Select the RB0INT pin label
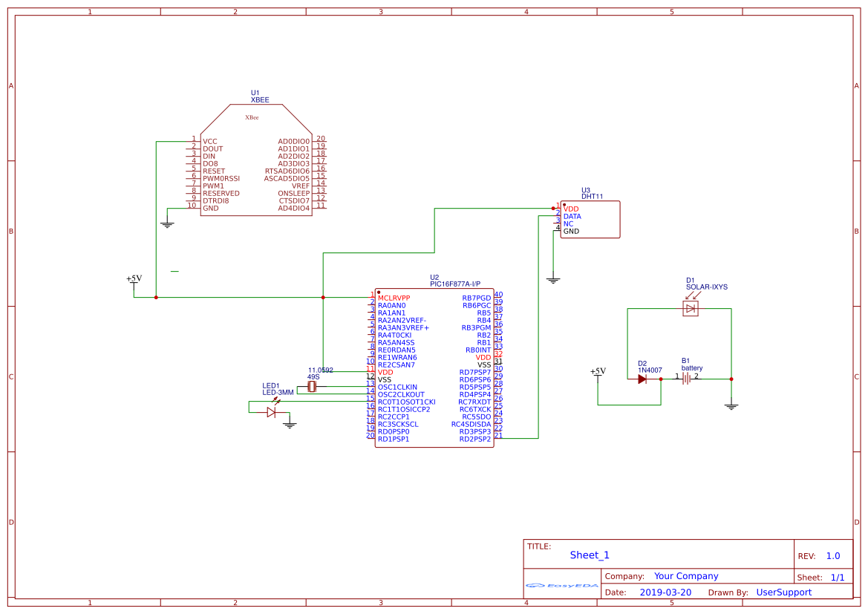The height and width of the screenshot is (614, 868). pos(478,350)
